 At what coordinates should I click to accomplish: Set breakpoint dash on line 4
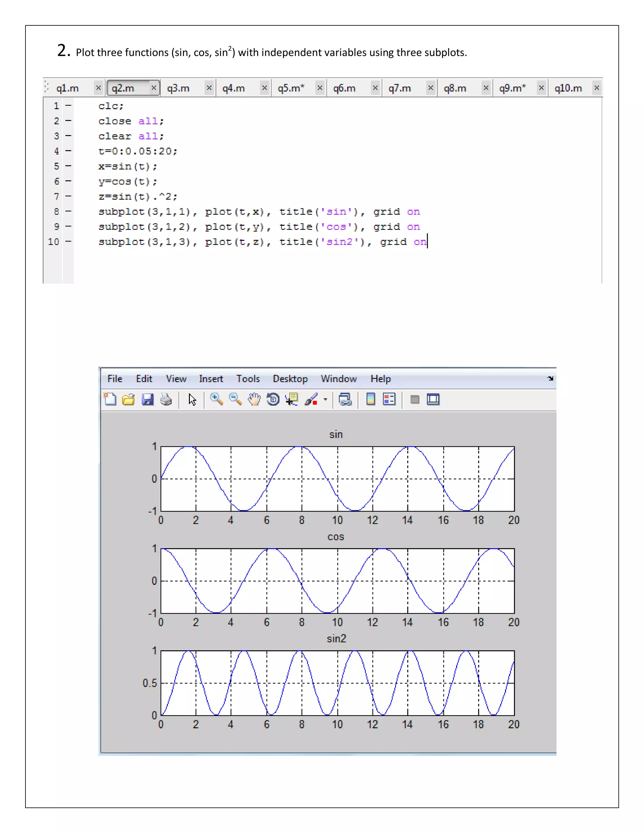pos(68,151)
